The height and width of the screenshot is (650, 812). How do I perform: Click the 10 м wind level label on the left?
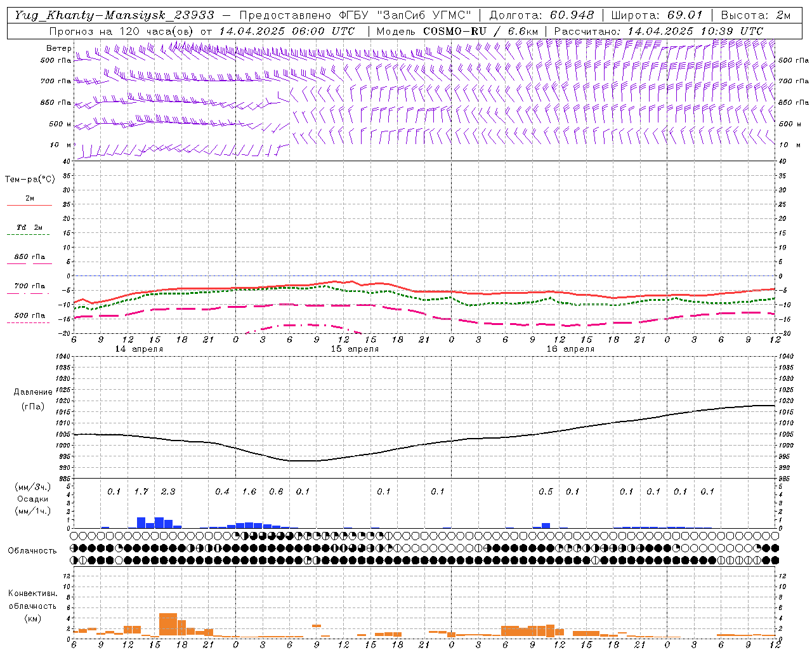(x=61, y=145)
